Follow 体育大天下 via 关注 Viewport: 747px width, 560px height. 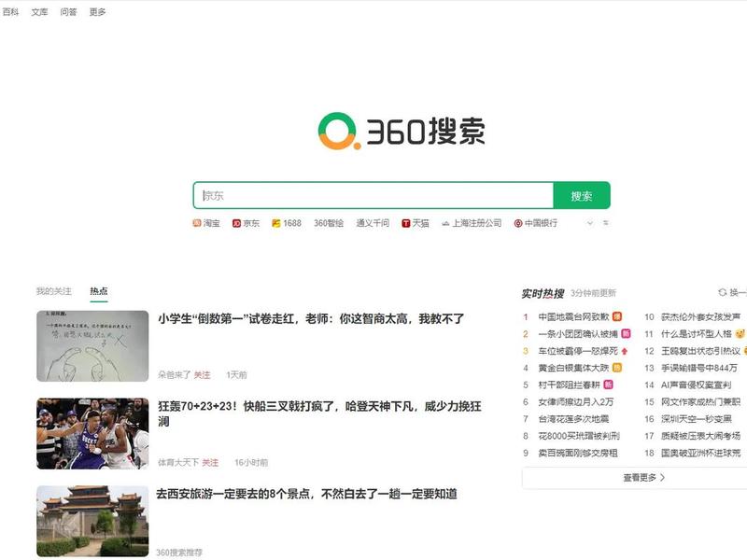tap(210, 462)
